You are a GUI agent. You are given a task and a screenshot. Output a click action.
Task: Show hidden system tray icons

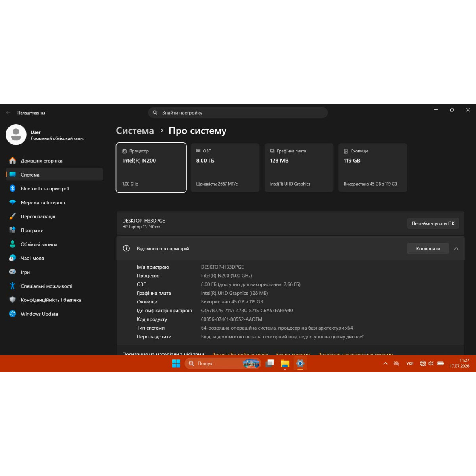pyautogui.click(x=385, y=363)
